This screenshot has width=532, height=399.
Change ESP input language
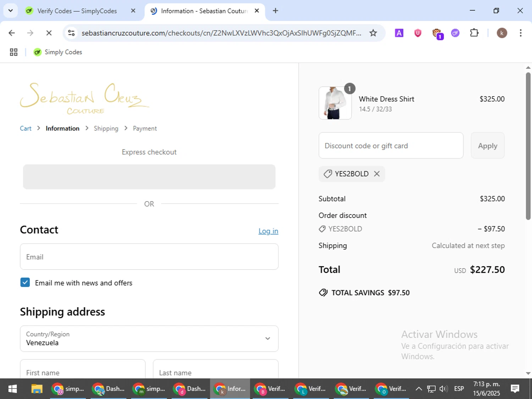(459, 389)
